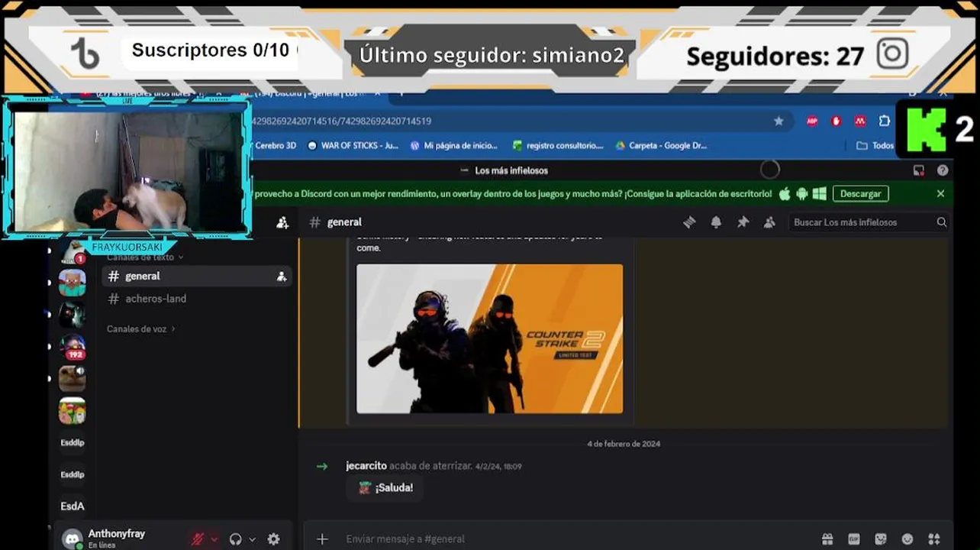Screen dimensions: 980x550
Task: Open the Counter-Strike 2 embed image
Action: (489, 339)
